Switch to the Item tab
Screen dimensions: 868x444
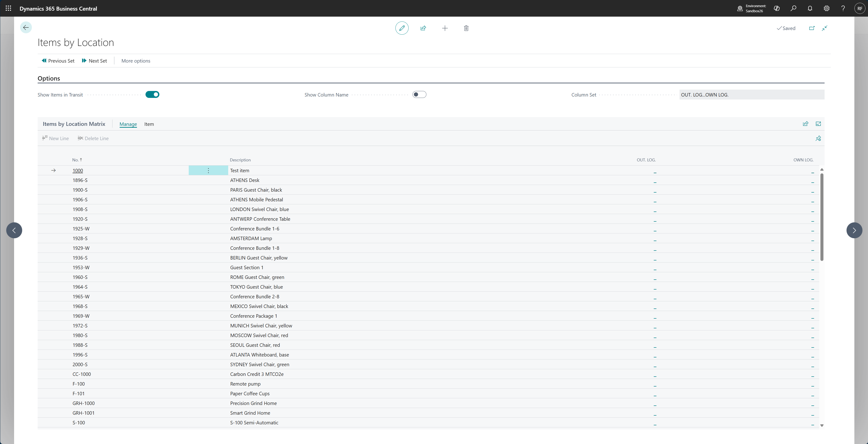coord(149,124)
